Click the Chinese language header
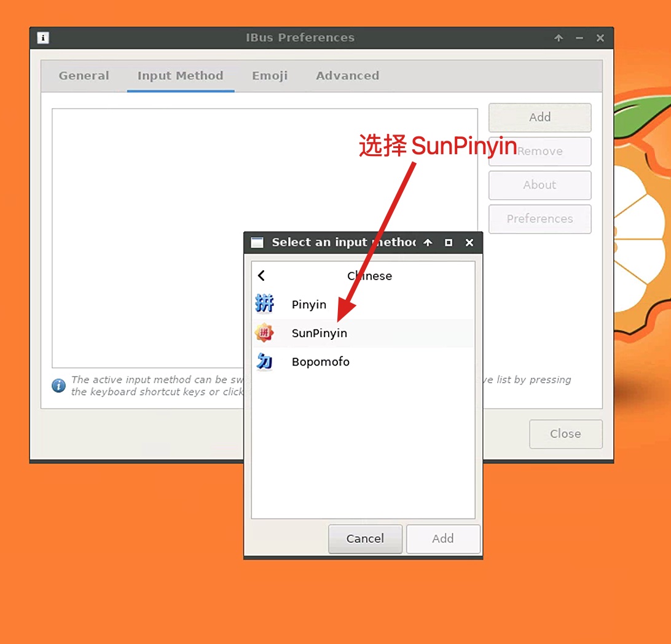Viewport: 671px width, 644px height. tap(369, 276)
